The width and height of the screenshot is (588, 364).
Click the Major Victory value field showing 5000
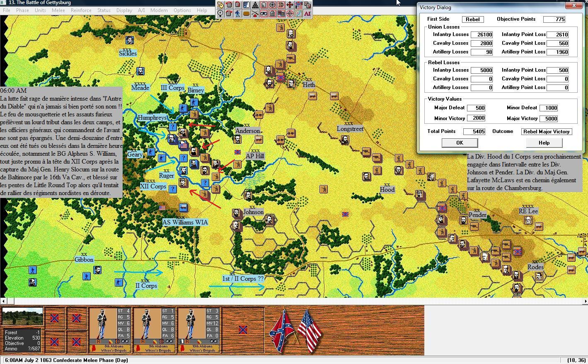coord(549,118)
